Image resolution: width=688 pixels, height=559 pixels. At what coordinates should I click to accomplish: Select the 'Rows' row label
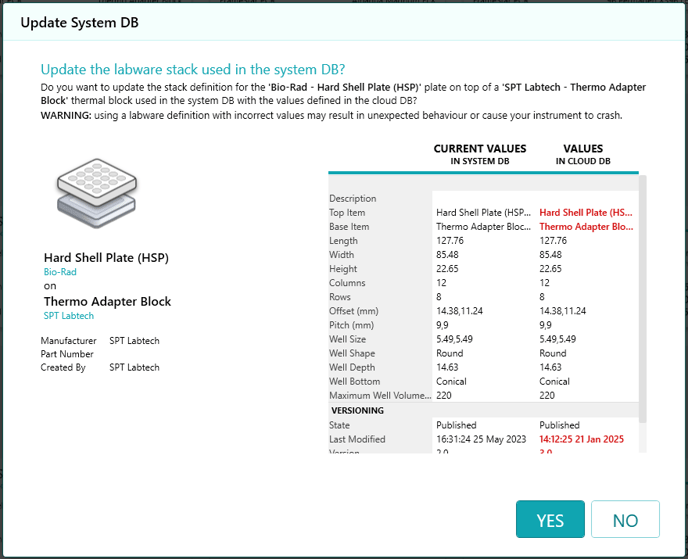340,297
